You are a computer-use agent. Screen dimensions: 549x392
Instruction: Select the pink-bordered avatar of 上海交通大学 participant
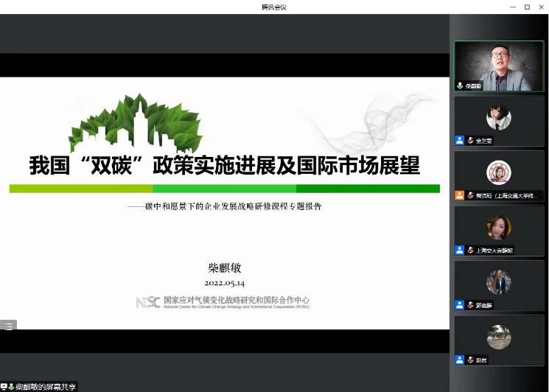click(x=499, y=172)
